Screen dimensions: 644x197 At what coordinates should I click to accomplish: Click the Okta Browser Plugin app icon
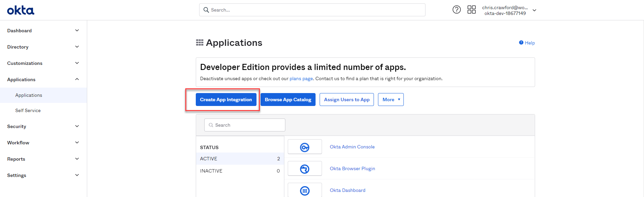(305, 168)
